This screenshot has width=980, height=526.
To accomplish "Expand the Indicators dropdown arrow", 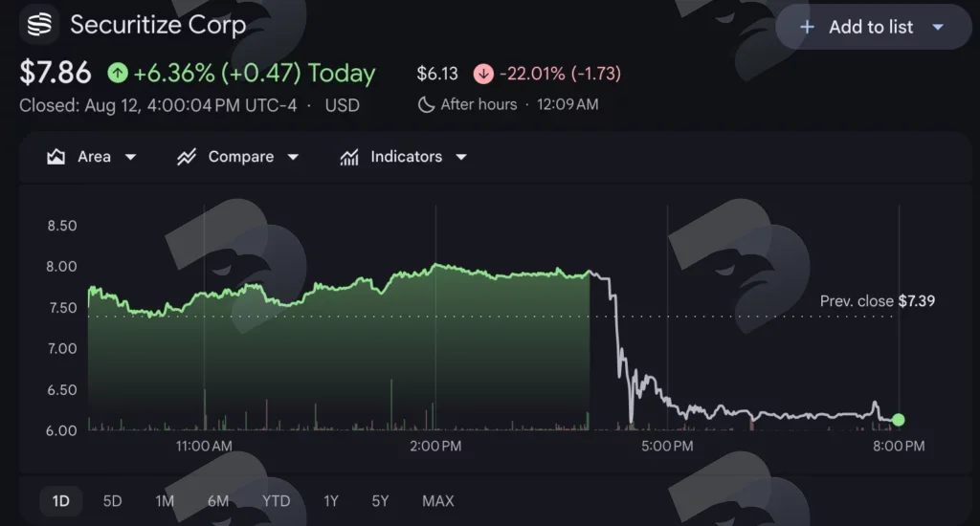I will (461, 158).
